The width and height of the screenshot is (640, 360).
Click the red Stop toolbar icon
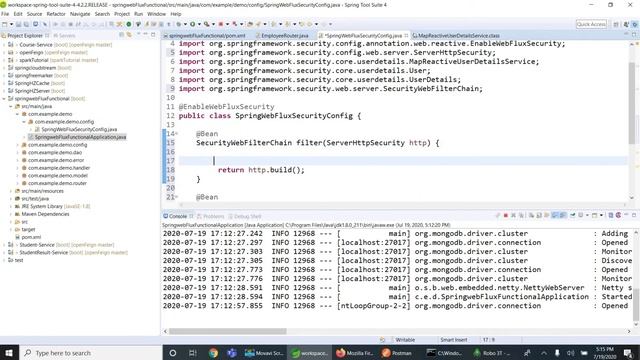(221, 24)
